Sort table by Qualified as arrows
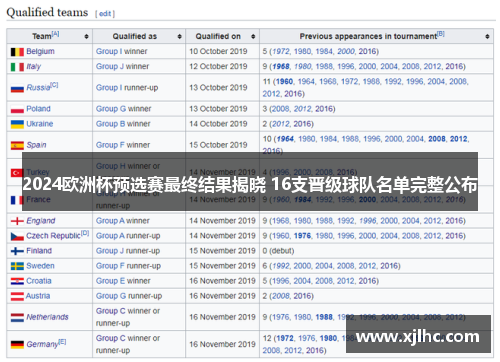 pos(179,36)
